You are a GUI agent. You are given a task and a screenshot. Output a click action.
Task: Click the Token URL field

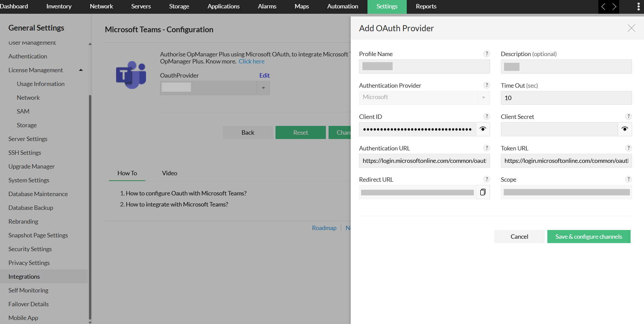pos(566,160)
